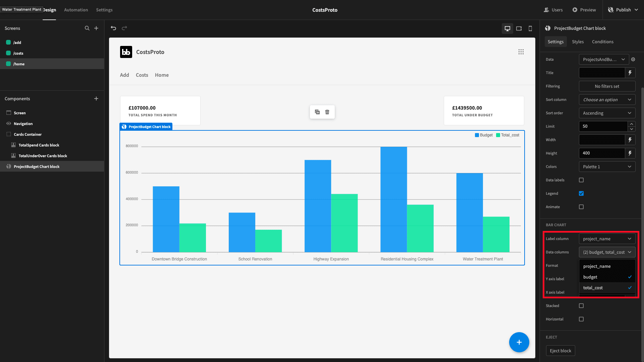Switch to desktop preview device icon
This screenshot has width=644, height=362.
pos(507,28)
